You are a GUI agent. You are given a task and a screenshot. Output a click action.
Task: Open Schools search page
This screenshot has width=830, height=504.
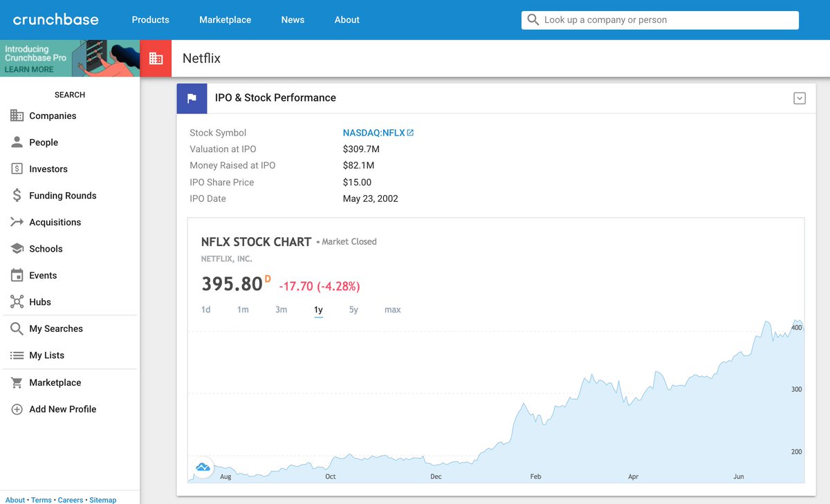46,249
